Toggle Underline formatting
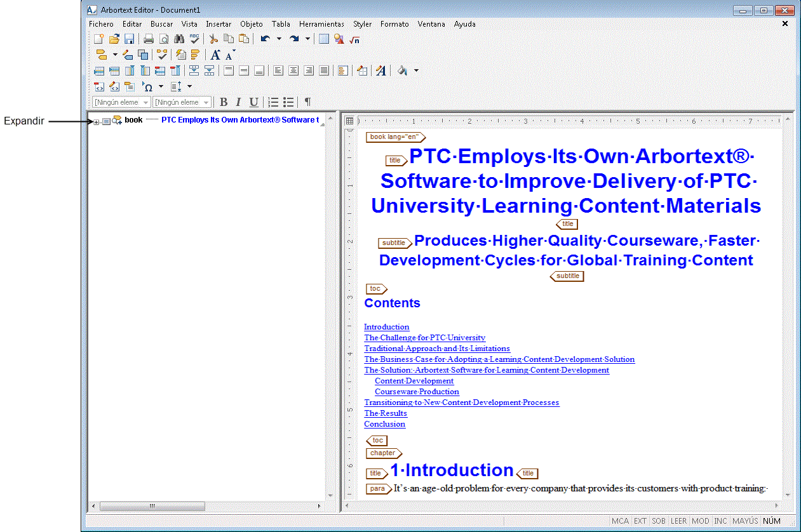801x532 pixels. tap(253, 102)
